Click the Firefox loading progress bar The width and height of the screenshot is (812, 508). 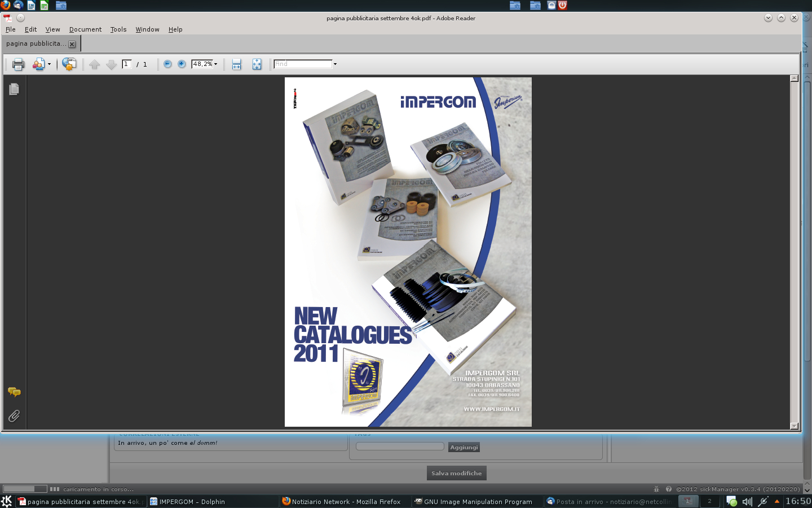(x=25, y=489)
